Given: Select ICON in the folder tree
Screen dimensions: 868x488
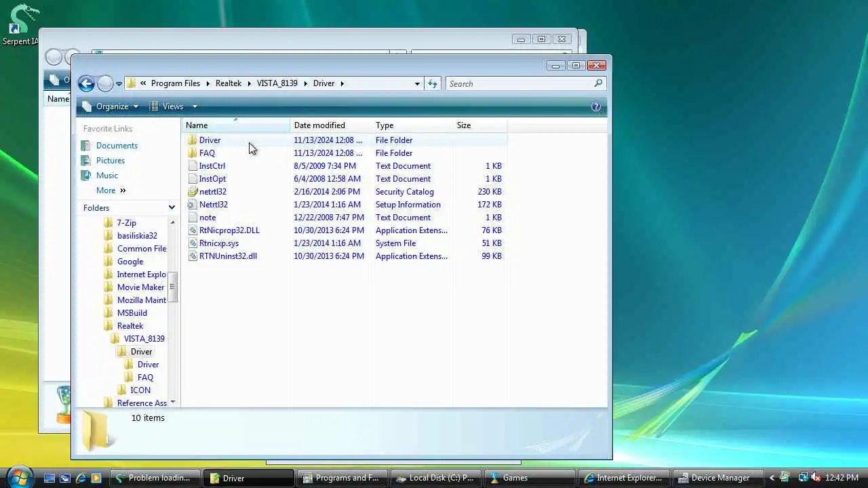Looking at the screenshot, I should 140,390.
